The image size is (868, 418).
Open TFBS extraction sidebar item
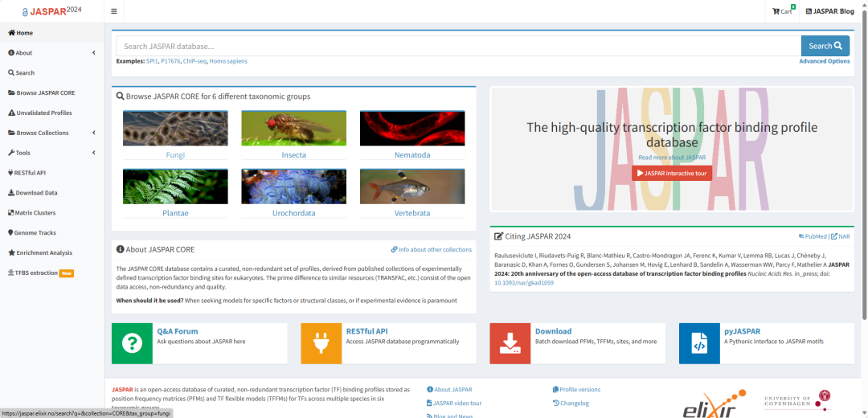pos(52,273)
